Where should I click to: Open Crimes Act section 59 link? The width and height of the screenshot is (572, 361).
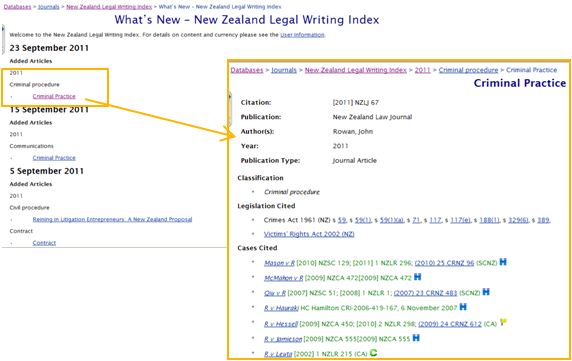[x=342, y=220]
